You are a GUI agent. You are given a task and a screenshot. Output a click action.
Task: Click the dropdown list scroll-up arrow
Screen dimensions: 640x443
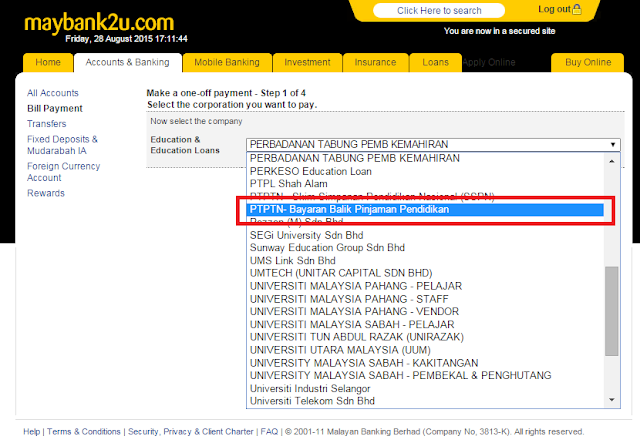(x=611, y=161)
